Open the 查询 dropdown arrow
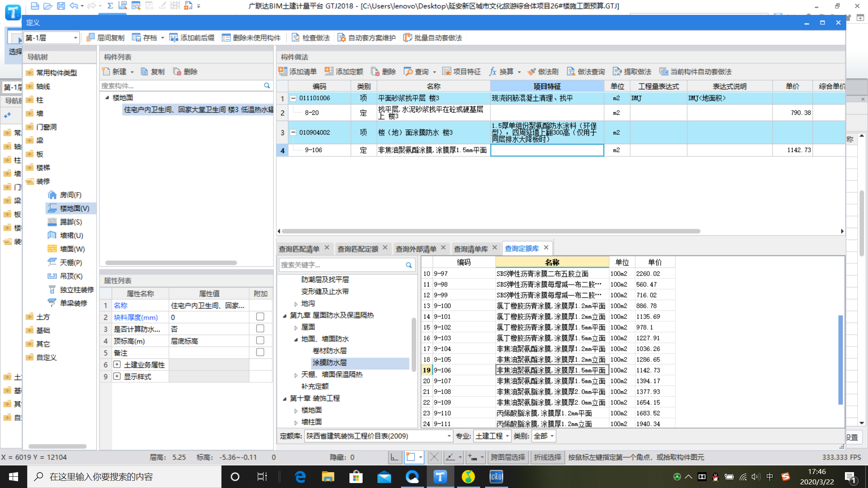 click(434, 72)
